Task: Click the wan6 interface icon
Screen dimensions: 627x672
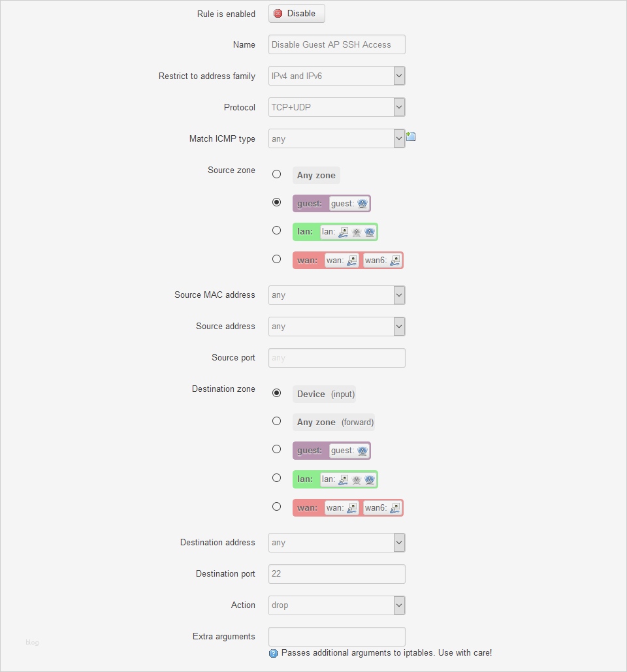Action: point(394,261)
